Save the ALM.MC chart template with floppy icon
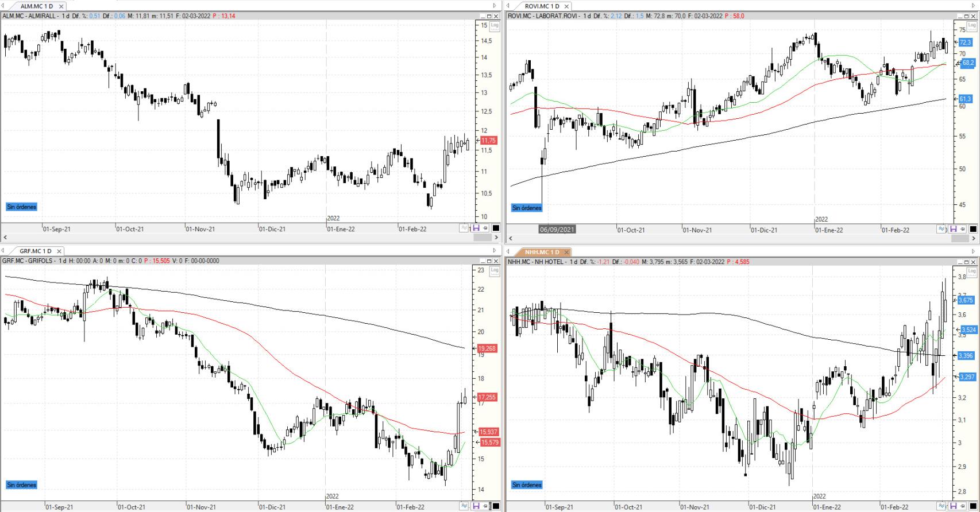Viewport: 980px width, 512px height. coord(476,228)
